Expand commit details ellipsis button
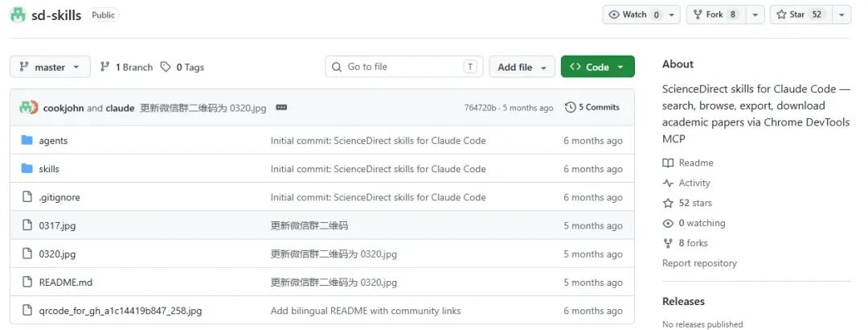The width and height of the screenshot is (868, 330). coord(281,108)
